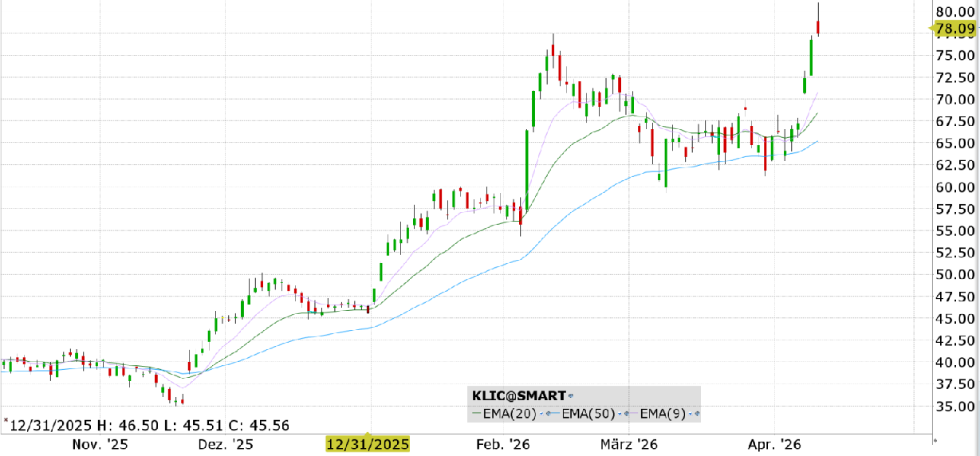The height and width of the screenshot is (456, 980).
Task: Click the 52.50 price axis label
Action: pyautogui.click(x=955, y=253)
